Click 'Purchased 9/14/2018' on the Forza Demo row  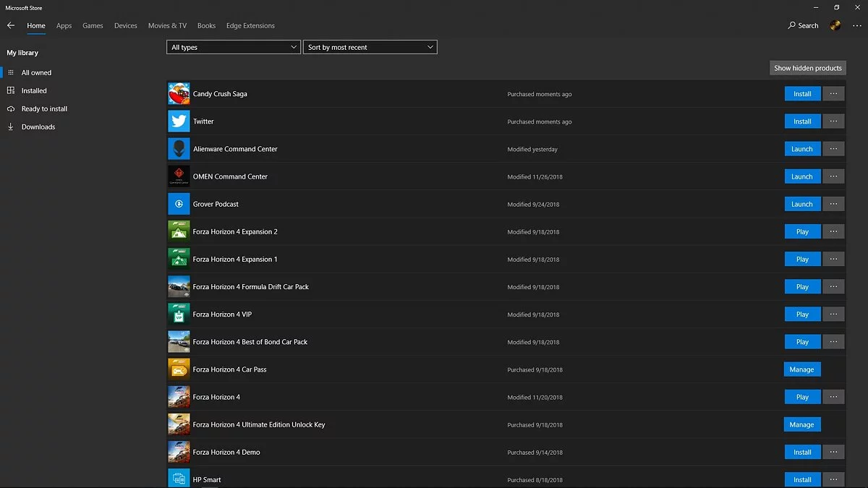coord(535,452)
